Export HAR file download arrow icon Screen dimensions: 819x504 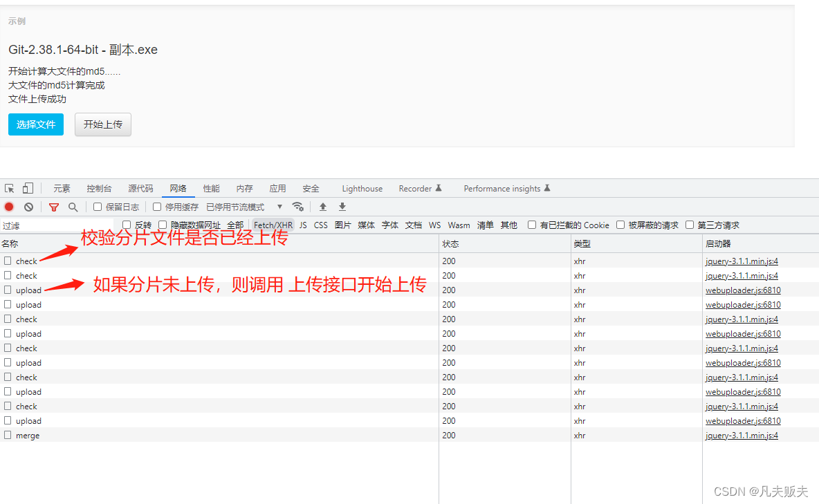click(x=342, y=207)
